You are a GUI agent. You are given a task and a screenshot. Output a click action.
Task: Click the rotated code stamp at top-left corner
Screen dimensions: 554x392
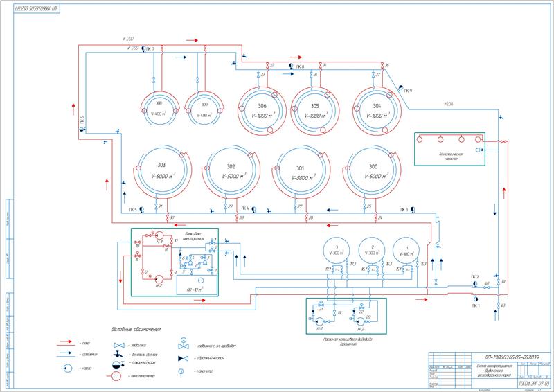[37, 8]
